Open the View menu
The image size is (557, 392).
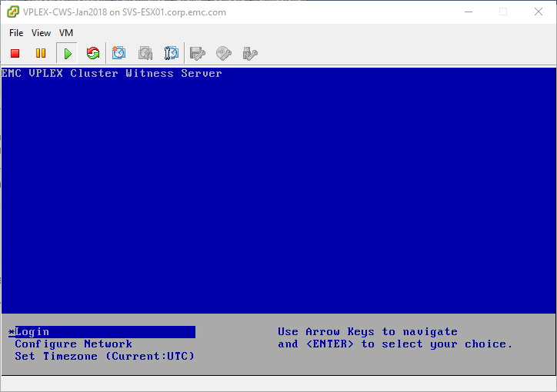click(41, 33)
